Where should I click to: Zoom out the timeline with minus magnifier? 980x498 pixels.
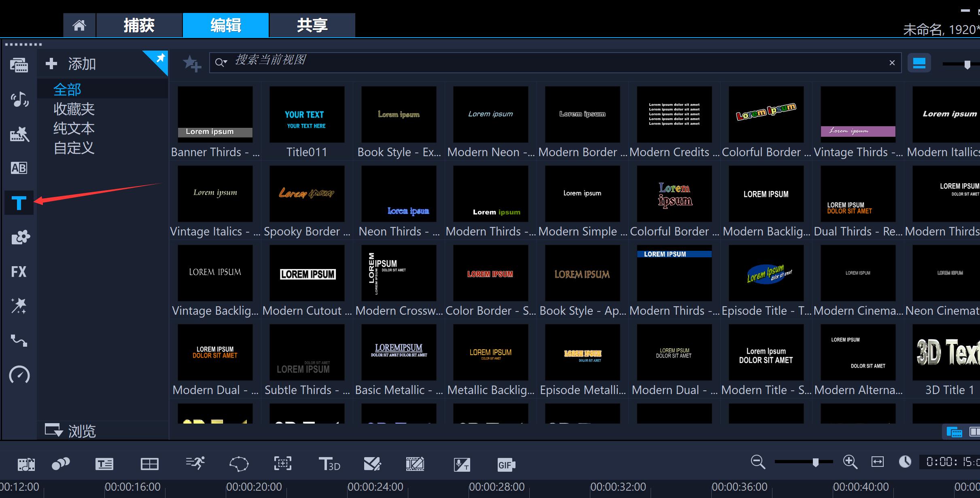click(758, 462)
